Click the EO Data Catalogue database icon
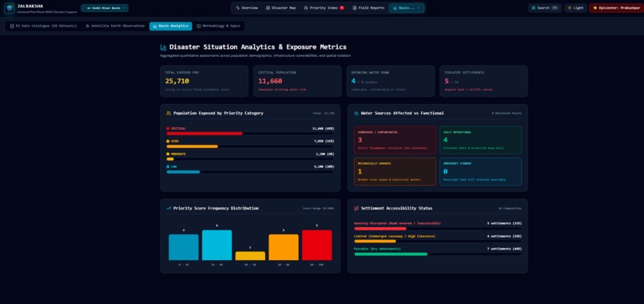The image size is (644, 304). point(12,26)
